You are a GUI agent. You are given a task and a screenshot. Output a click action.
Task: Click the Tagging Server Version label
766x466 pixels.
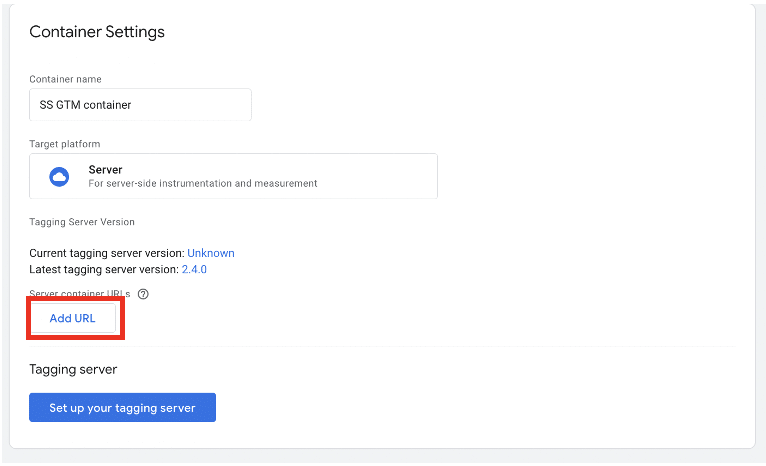click(82, 222)
